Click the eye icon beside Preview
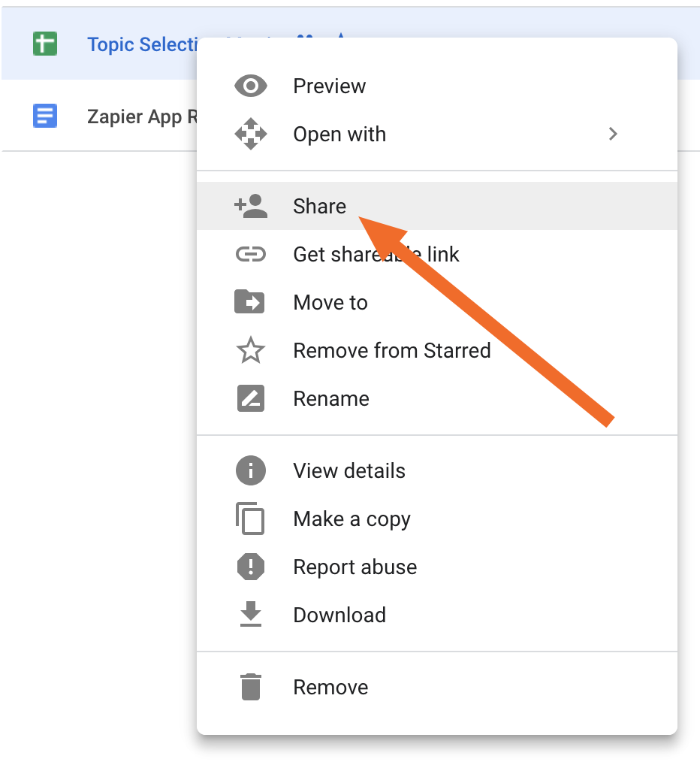 pos(250,86)
